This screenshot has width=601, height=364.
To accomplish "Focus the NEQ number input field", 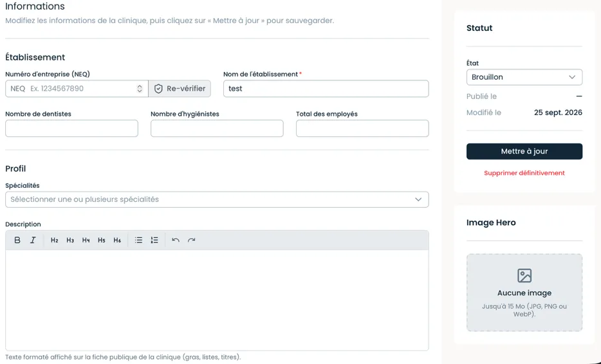I will click(x=77, y=89).
